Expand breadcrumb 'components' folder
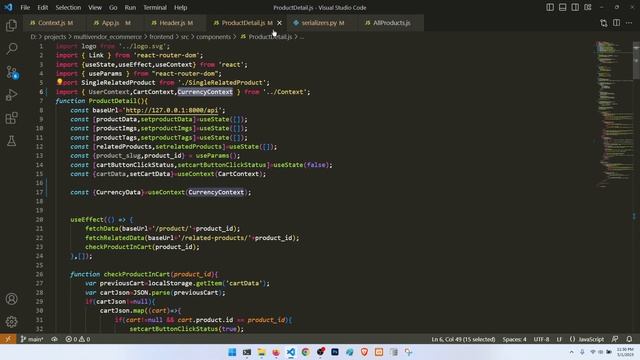640x360 pixels. [213, 37]
